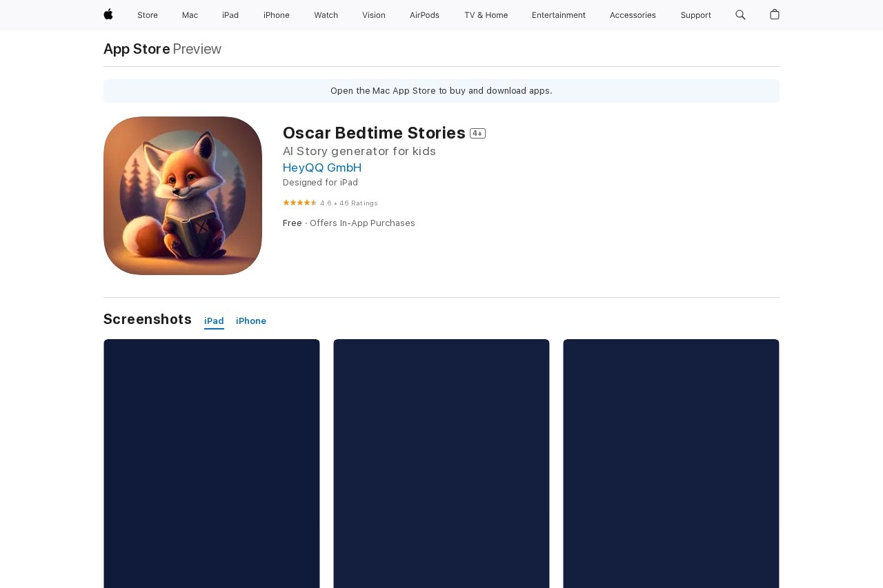Viewport: 883px width, 588px height.
Task: Click the Offers In-App Purchases text
Action: 362,223
